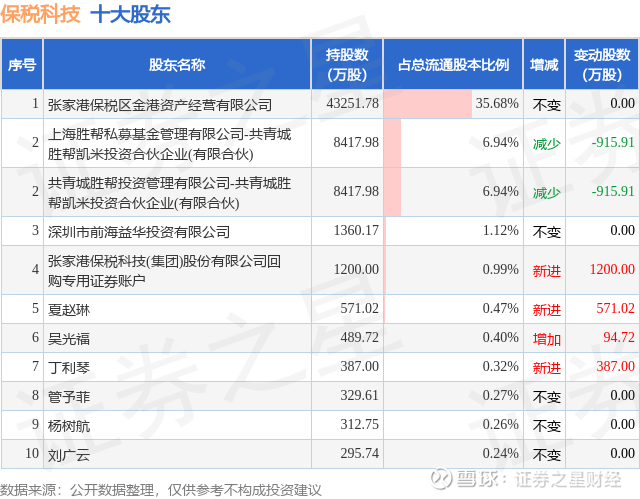Click shareholder 管予菲
Image resolution: width=640 pixels, height=499 pixels.
[69, 397]
